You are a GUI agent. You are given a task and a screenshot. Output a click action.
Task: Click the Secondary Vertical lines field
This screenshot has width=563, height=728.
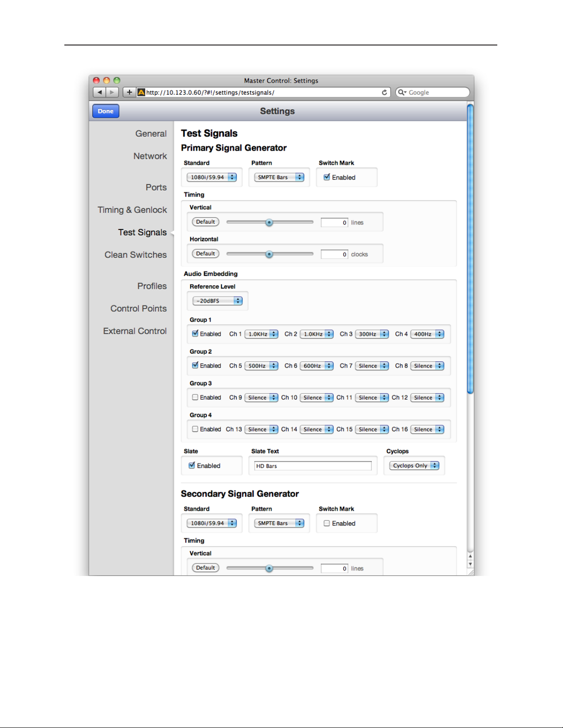click(x=335, y=569)
